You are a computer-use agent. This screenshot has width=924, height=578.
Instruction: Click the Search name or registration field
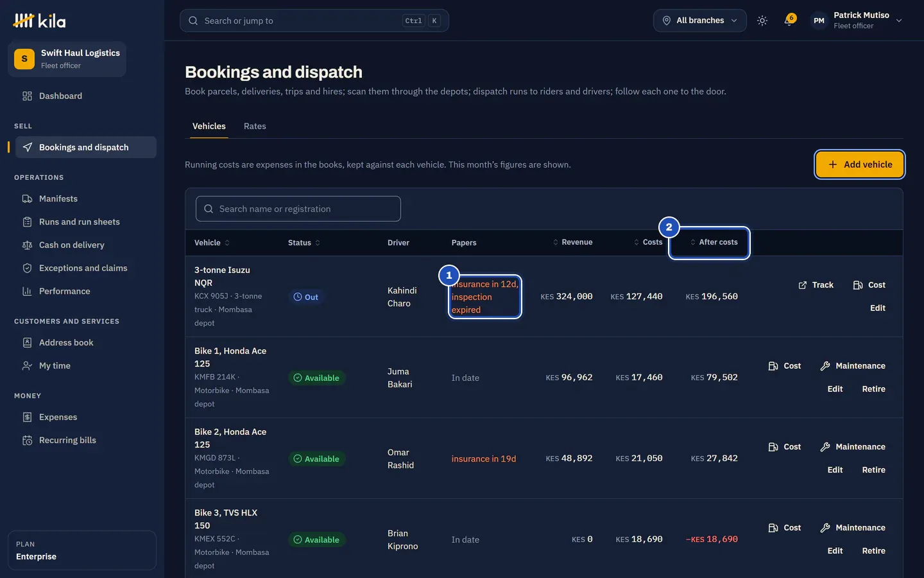(298, 209)
